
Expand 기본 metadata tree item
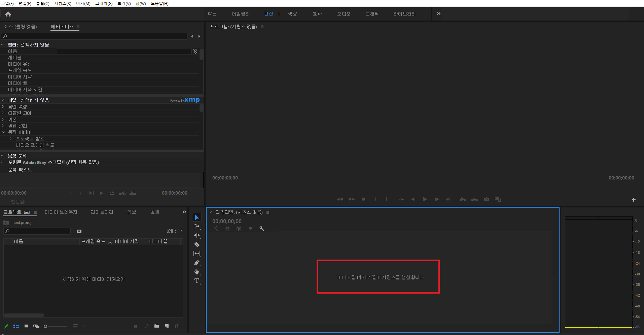click(3, 119)
